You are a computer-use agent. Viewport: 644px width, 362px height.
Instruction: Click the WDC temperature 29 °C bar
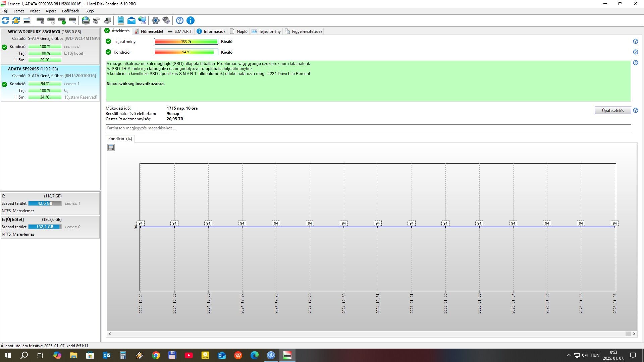(x=45, y=60)
